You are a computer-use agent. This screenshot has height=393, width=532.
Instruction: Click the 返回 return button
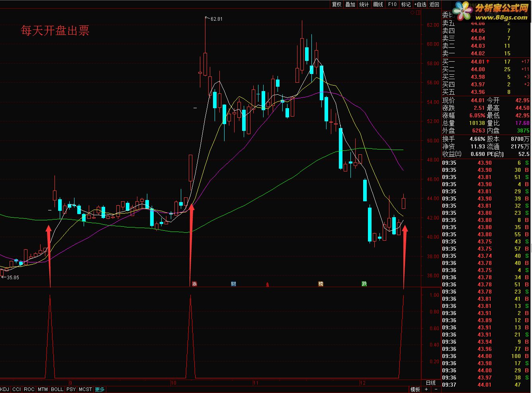click(434, 4)
